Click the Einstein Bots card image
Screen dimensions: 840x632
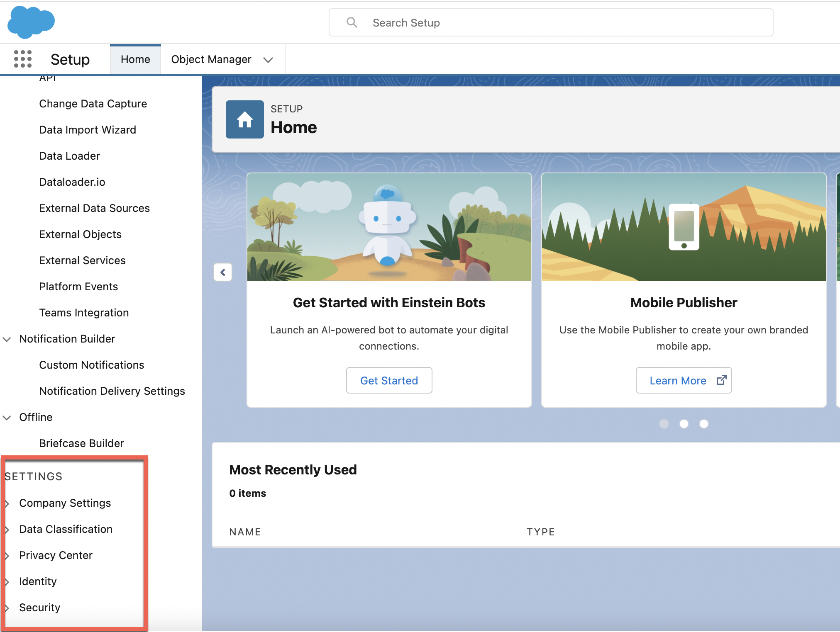coord(389,227)
